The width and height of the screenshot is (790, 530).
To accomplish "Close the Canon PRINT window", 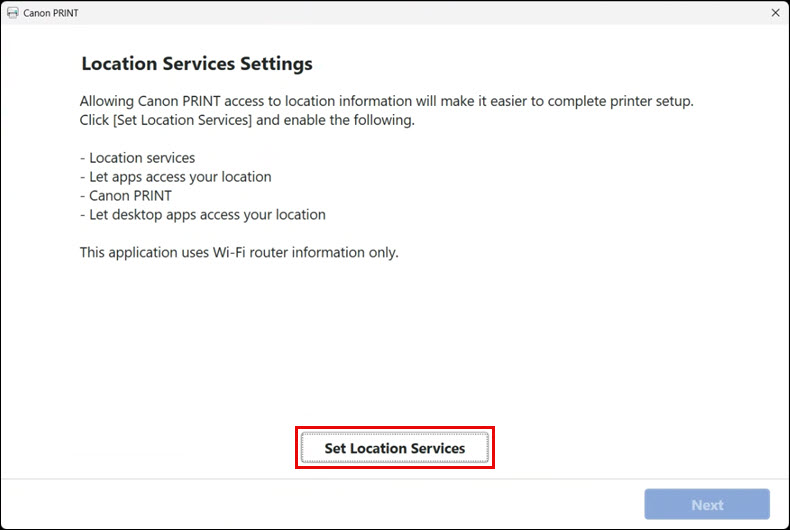I will click(775, 13).
